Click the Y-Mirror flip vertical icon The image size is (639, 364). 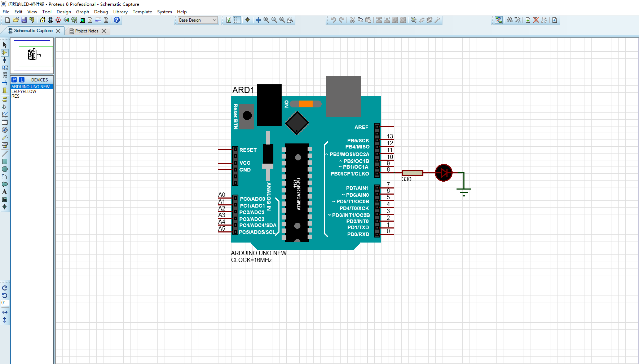(5, 320)
